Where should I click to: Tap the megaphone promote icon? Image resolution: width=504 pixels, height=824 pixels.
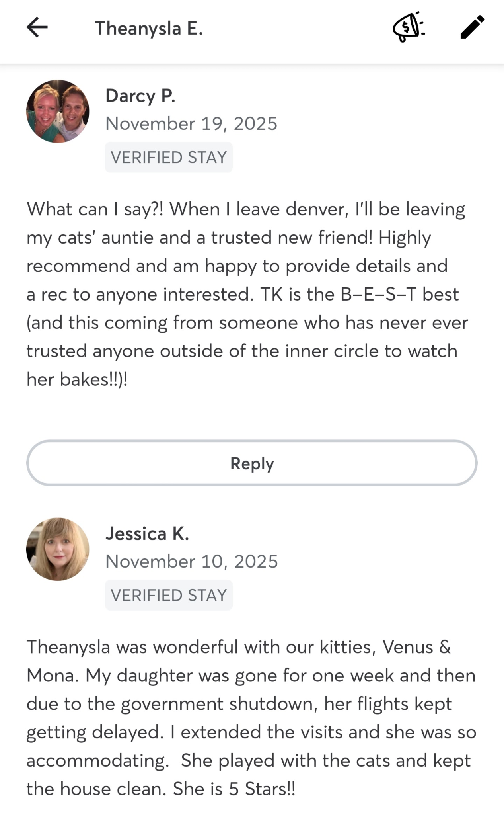pos(409,27)
